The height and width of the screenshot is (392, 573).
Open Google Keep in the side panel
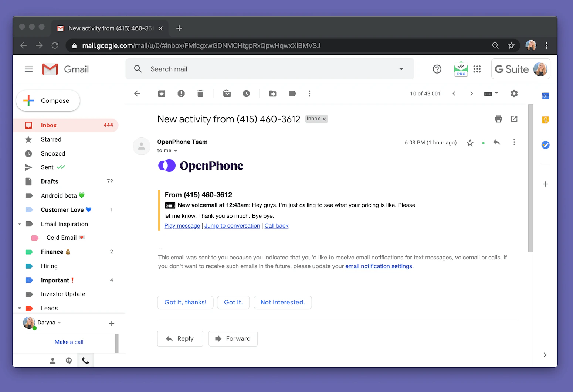click(x=545, y=120)
